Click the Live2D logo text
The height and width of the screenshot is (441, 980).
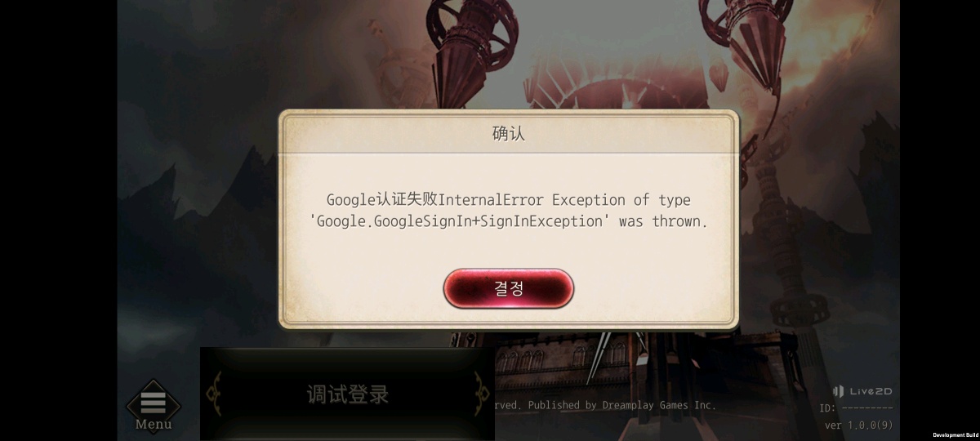coord(870,391)
